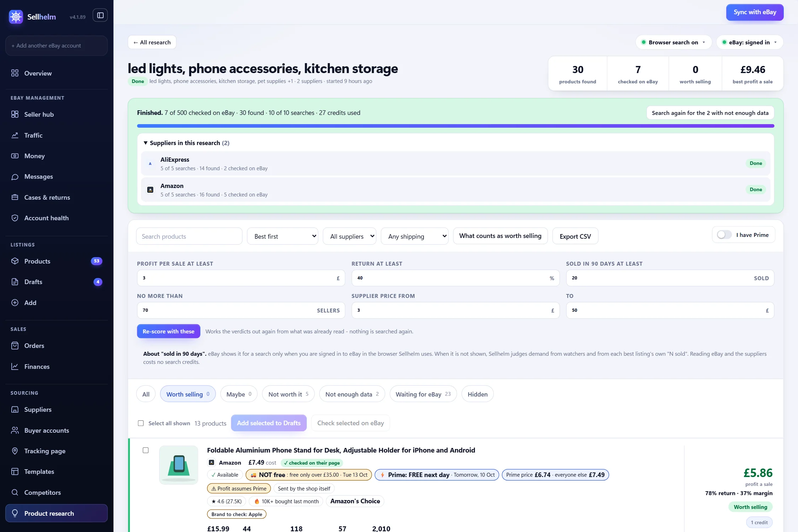Tick the Select all shown checkbox
The width and height of the screenshot is (798, 532).
click(141, 423)
